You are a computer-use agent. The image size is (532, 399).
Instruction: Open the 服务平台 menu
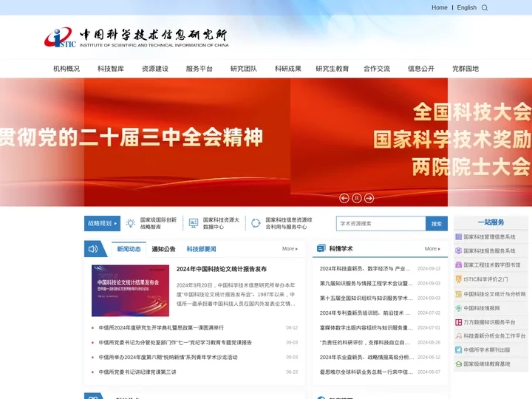click(199, 69)
